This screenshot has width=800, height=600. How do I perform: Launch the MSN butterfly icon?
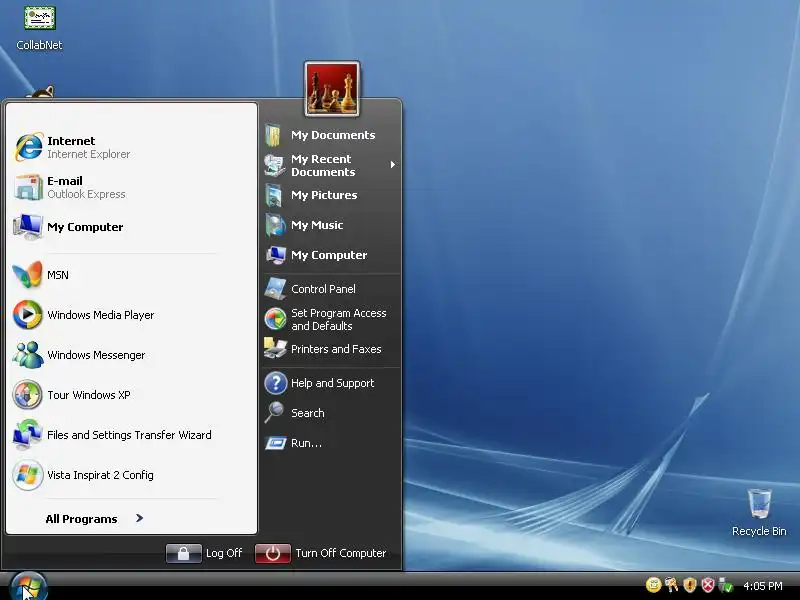coord(28,275)
